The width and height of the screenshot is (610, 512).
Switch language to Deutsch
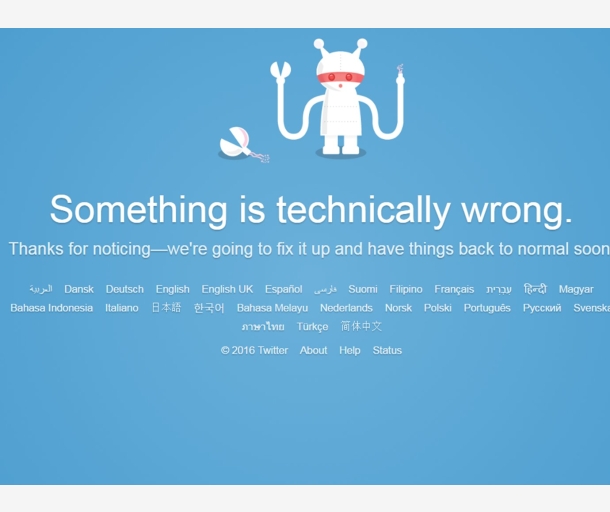[124, 289]
